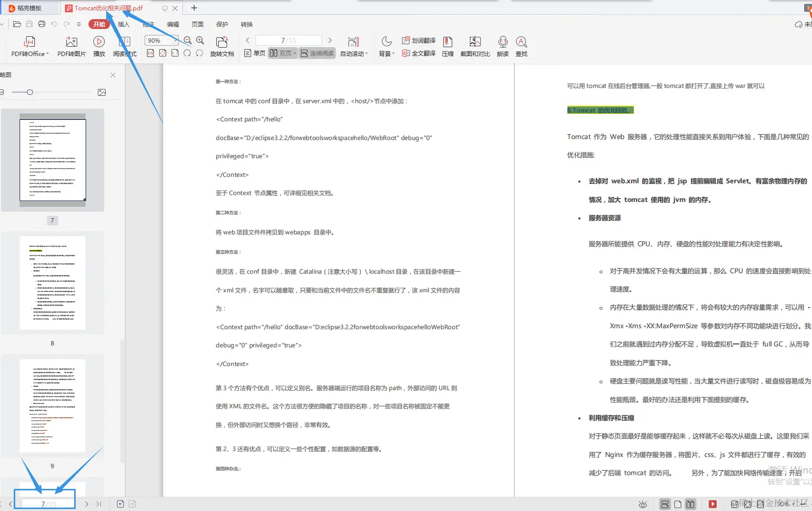Toggle 连续阅读 continuous reading
The image size is (812, 511).
tap(317, 53)
